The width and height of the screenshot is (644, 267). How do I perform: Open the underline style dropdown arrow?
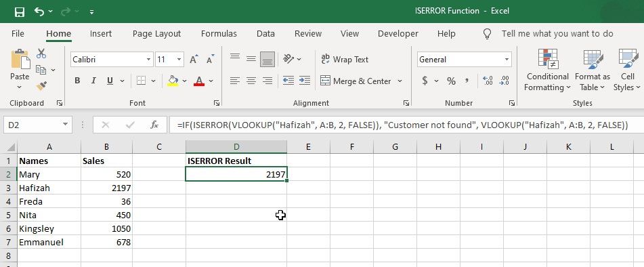(122, 81)
